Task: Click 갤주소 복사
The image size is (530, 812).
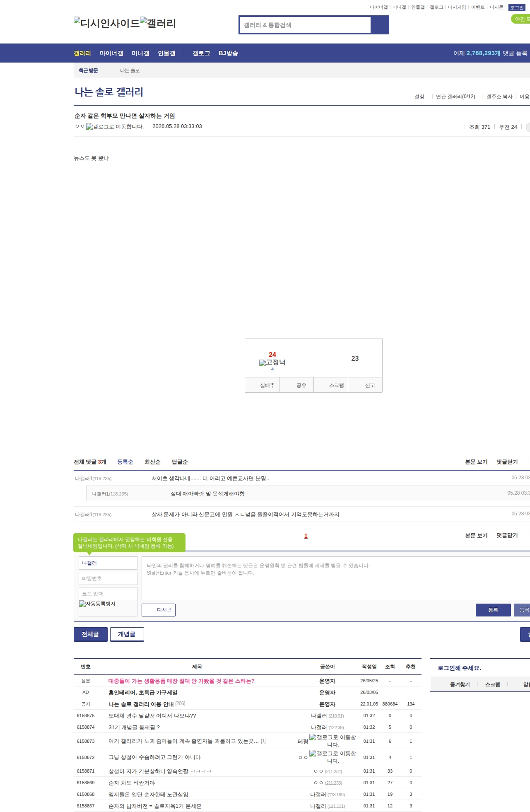Action: pyautogui.click(x=499, y=97)
